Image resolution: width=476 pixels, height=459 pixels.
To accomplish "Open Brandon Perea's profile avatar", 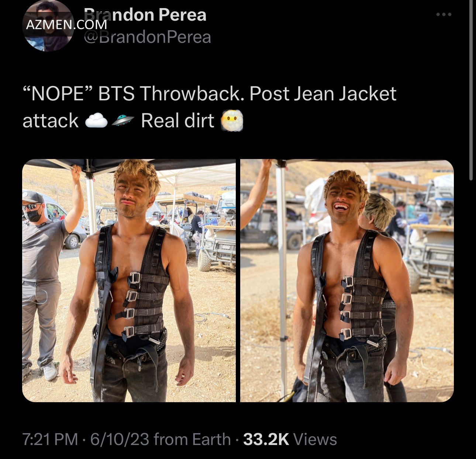I will [x=48, y=26].
